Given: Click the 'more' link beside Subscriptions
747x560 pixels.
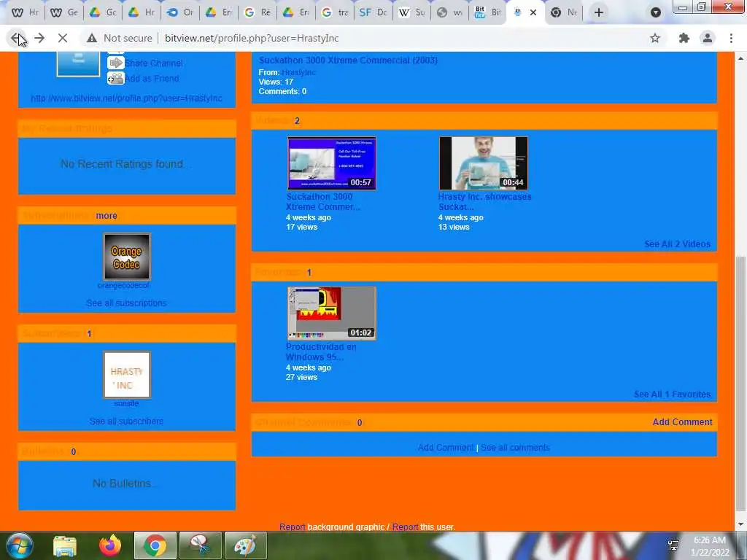Looking at the screenshot, I should point(107,216).
